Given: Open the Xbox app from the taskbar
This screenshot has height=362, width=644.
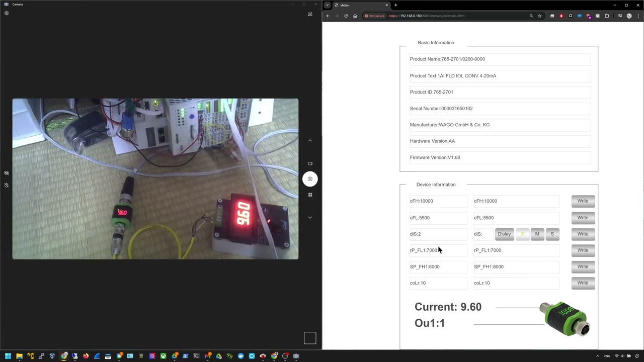Looking at the screenshot, I should (163, 356).
